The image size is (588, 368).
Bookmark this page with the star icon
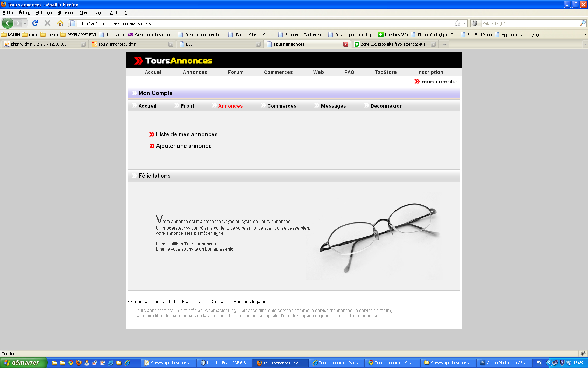tap(457, 23)
